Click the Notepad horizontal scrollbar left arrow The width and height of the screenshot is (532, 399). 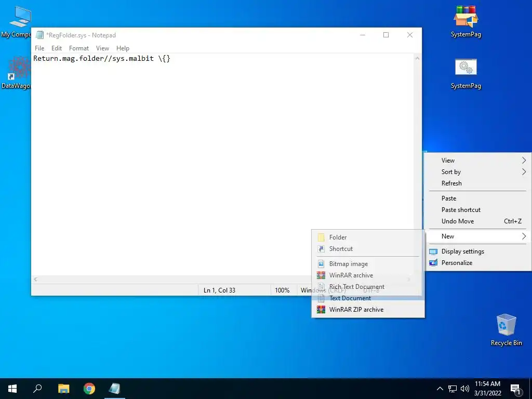[36, 280]
